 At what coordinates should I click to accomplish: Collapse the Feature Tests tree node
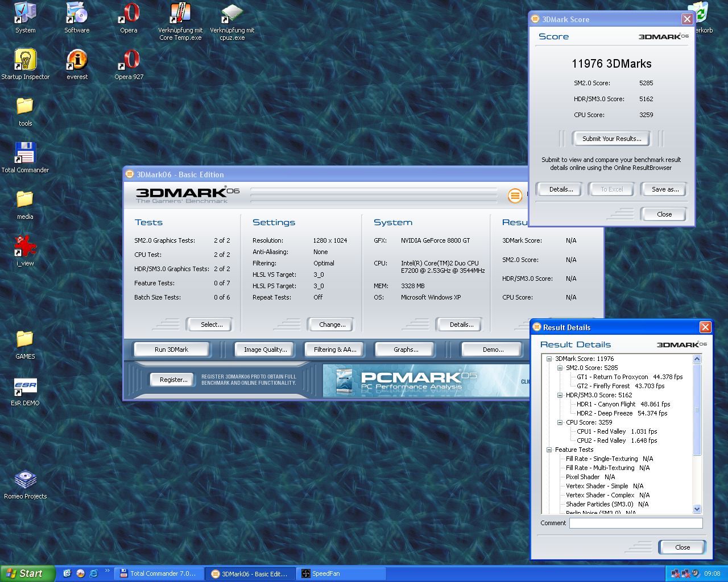pos(549,450)
